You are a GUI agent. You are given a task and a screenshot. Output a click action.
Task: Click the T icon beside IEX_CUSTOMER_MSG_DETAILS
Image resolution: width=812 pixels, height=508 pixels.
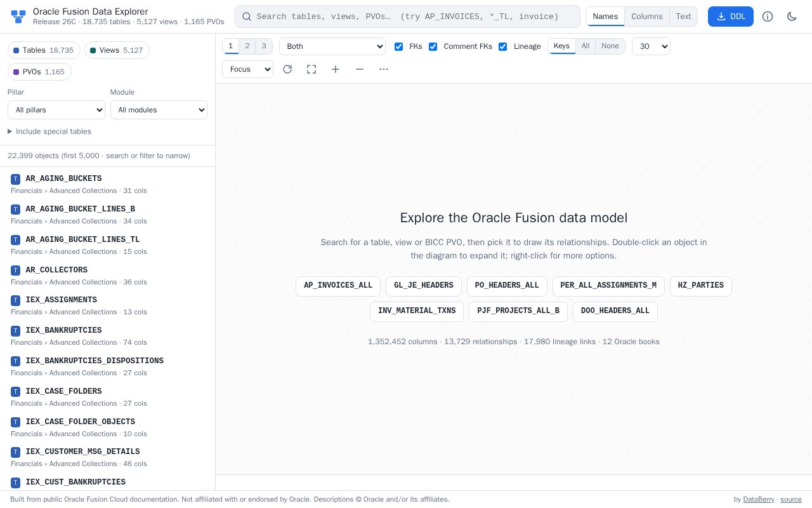pos(15,452)
